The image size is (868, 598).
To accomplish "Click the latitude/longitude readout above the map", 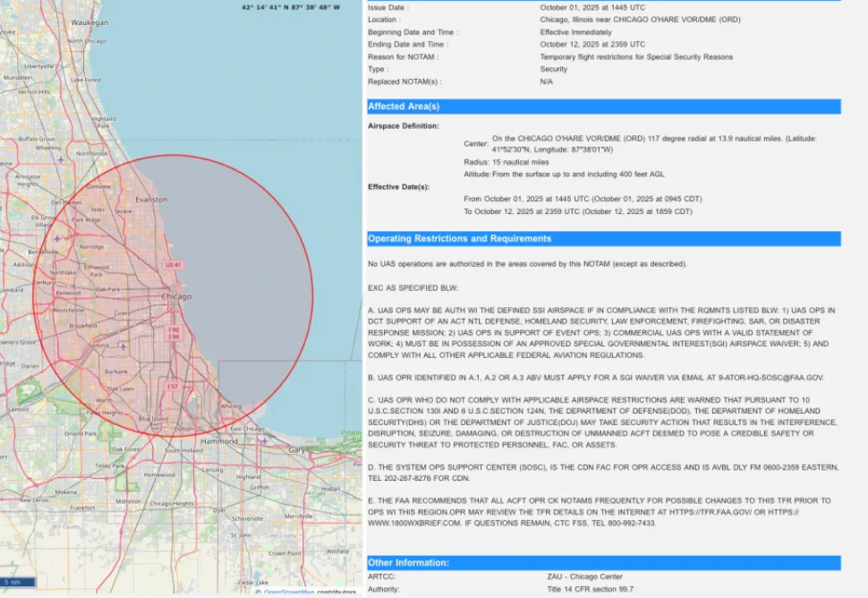I will coord(290,7).
